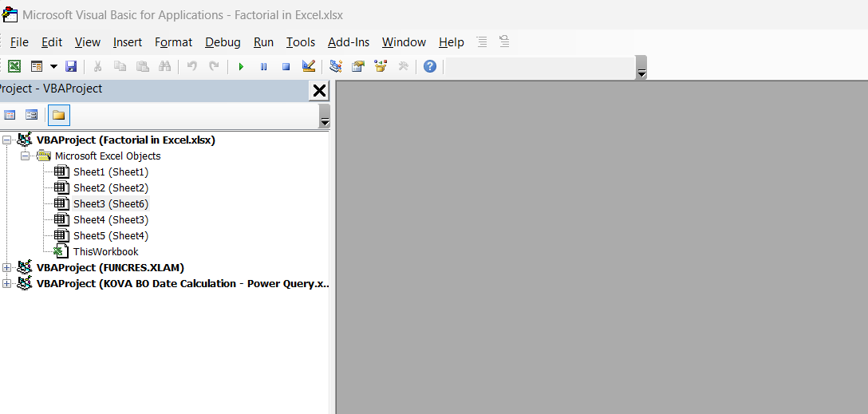Expand VBAProject (FUNCRES.XLAM) node
Viewport: 868px width, 414px height.
[6, 267]
